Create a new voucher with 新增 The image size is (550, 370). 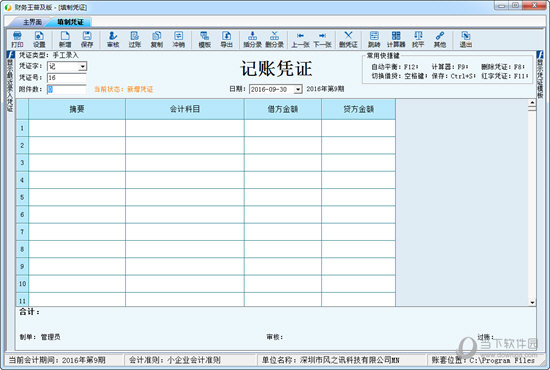(65, 39)
